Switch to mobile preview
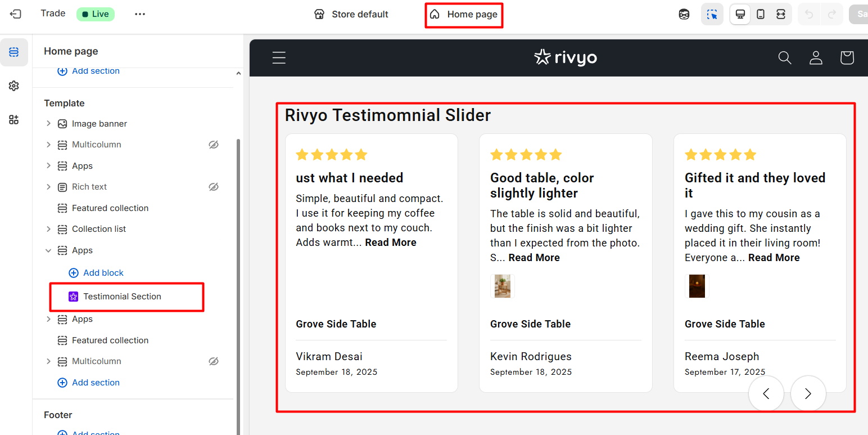The image size is (868, 435). pos(761,15)
